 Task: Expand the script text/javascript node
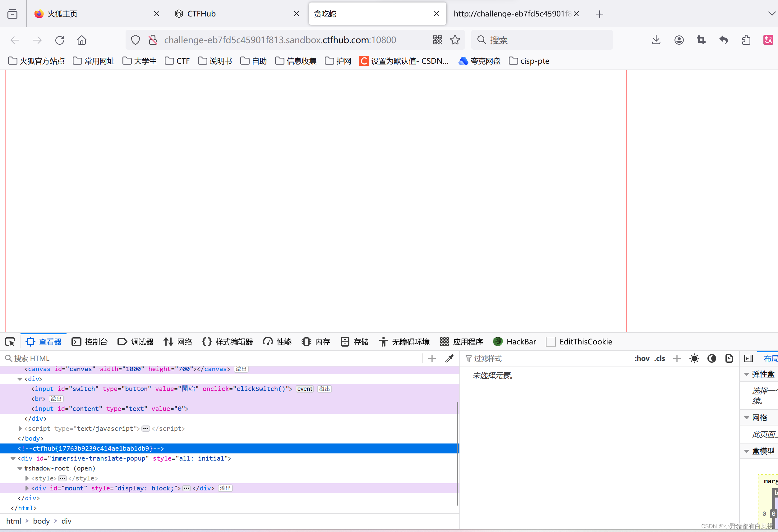[x=20, y=428]
